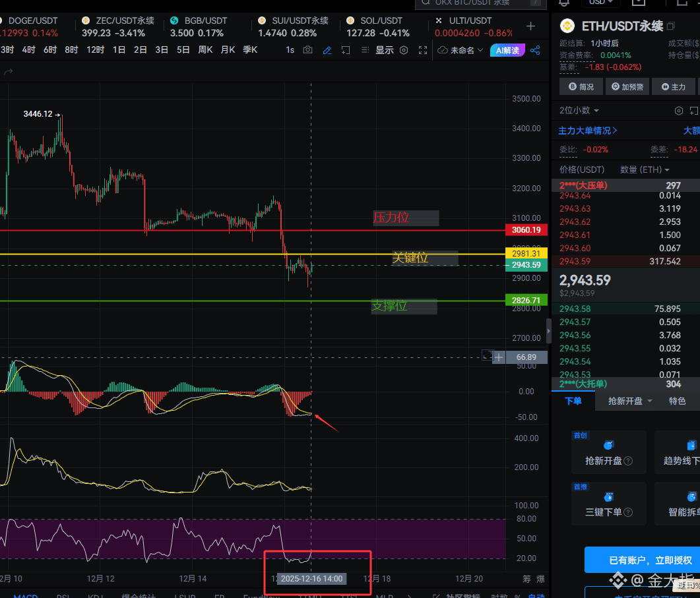Click the 趋势线 feature icon
Image resolution: width=700 pixels, height=598 pixels.
coord(691,445)
